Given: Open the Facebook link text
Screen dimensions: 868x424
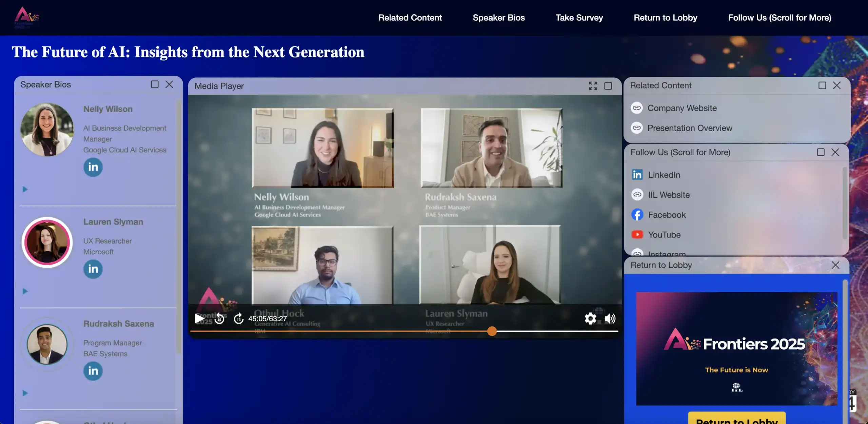Looking at the screenshot, I should (x=667, y=215).
